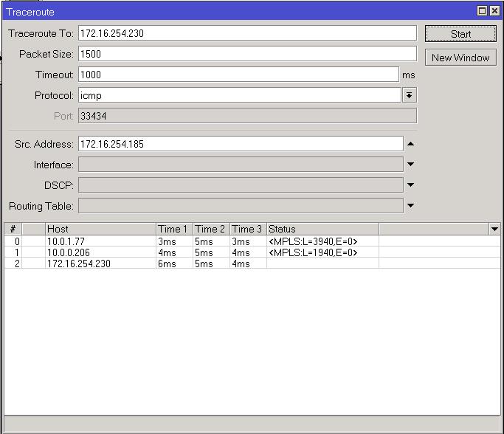Sort by the # column header
Screen dimensions: 504x434
(x=13, y=229)
